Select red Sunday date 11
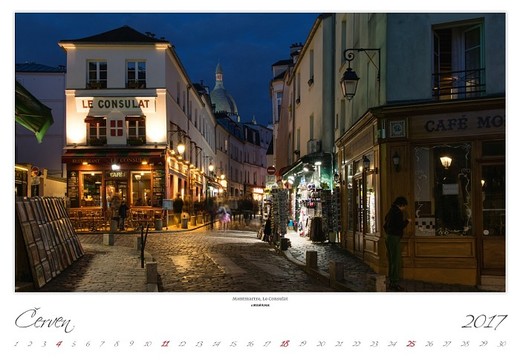This screenshot has width=520, height=360. coord(165,344)
